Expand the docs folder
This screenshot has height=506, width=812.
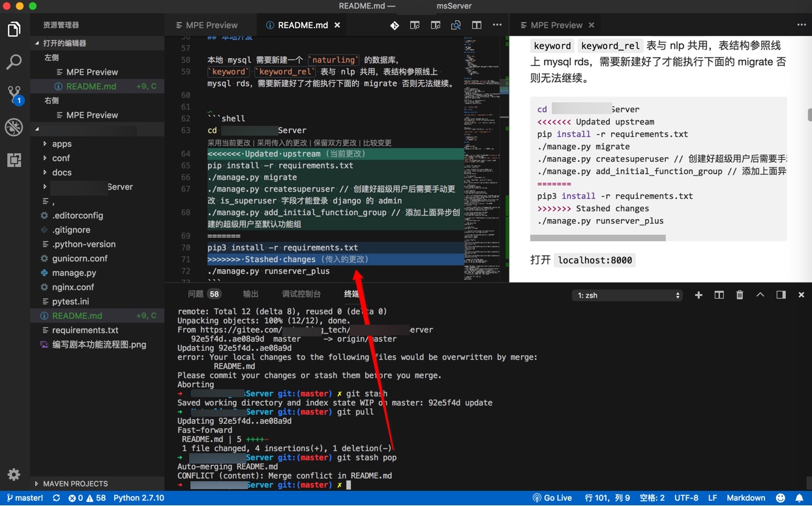pos(62,173)
